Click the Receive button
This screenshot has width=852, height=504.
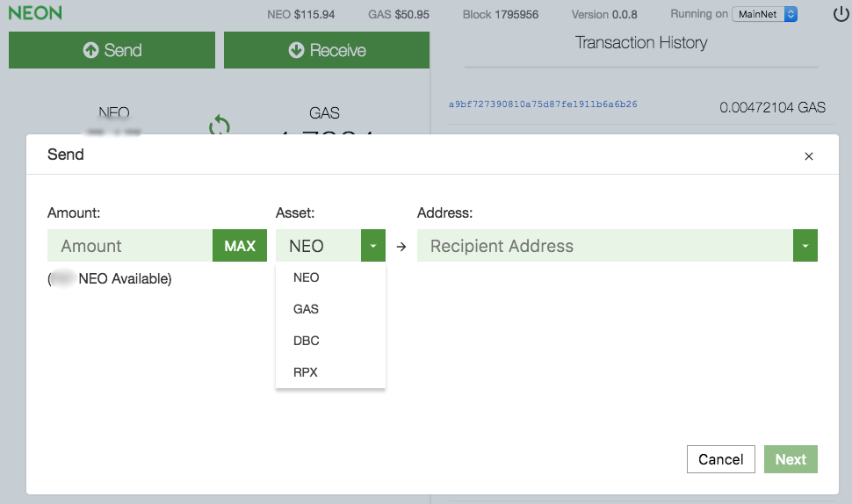(327, 50)
